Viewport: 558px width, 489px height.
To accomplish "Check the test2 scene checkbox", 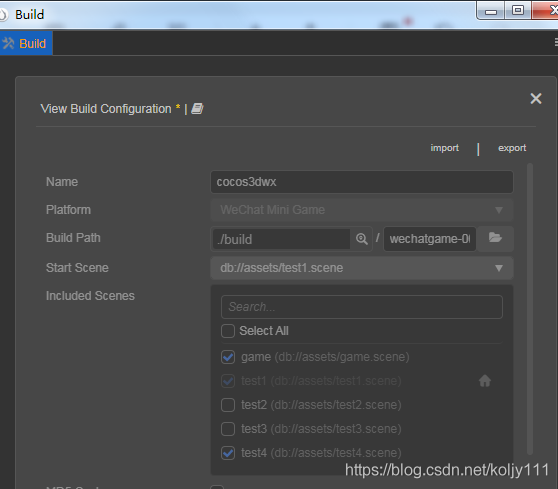I will coord(228,405).
